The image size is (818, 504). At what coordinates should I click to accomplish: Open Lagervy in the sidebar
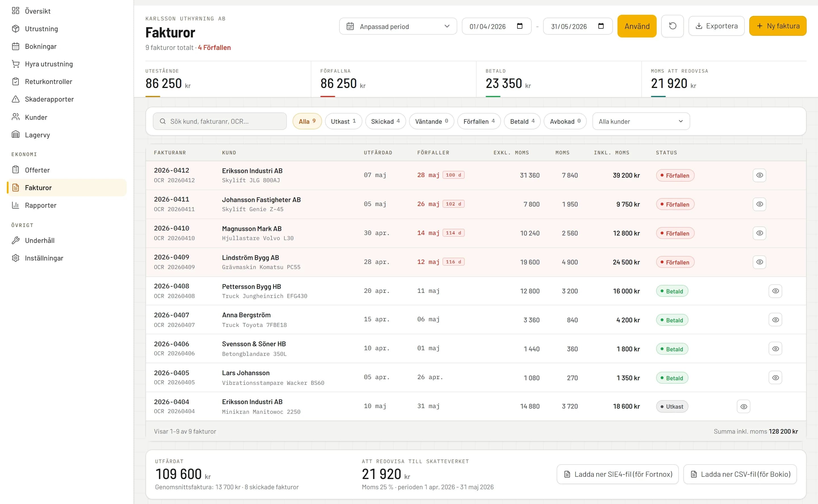click(66, 135)
